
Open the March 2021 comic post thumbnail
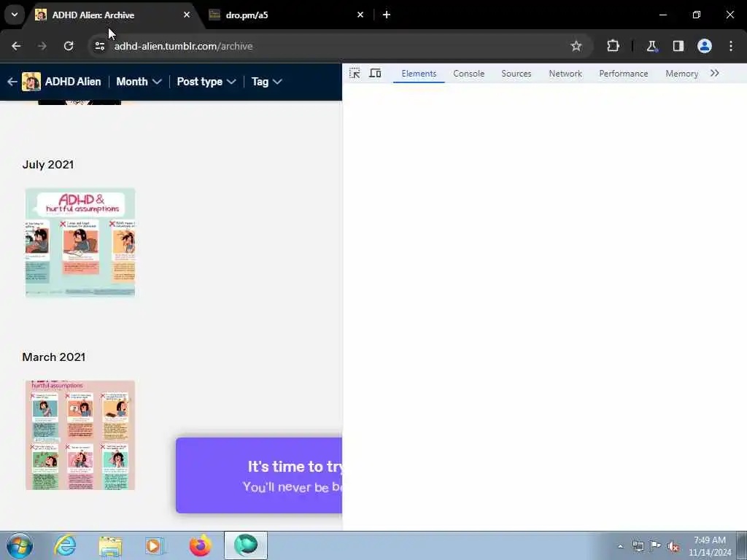click(x=80, y=435)
